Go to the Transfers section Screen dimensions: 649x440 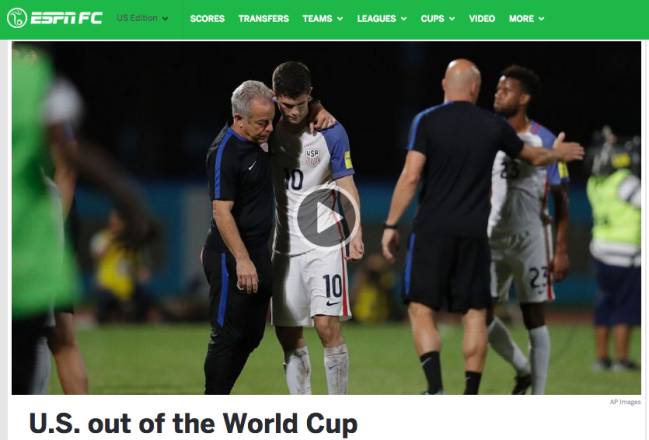(263, 19)
